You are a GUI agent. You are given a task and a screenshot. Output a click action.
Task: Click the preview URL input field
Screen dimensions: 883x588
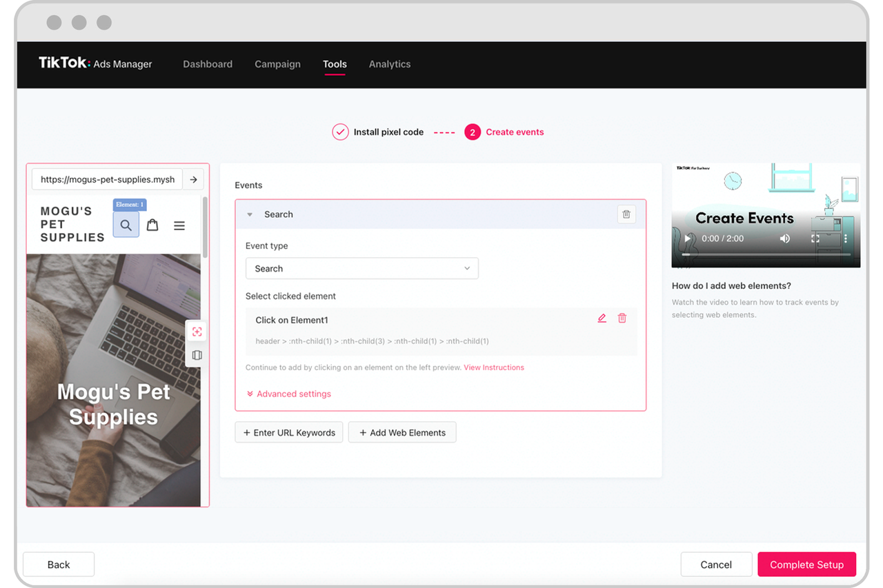(x=108, y=179)
